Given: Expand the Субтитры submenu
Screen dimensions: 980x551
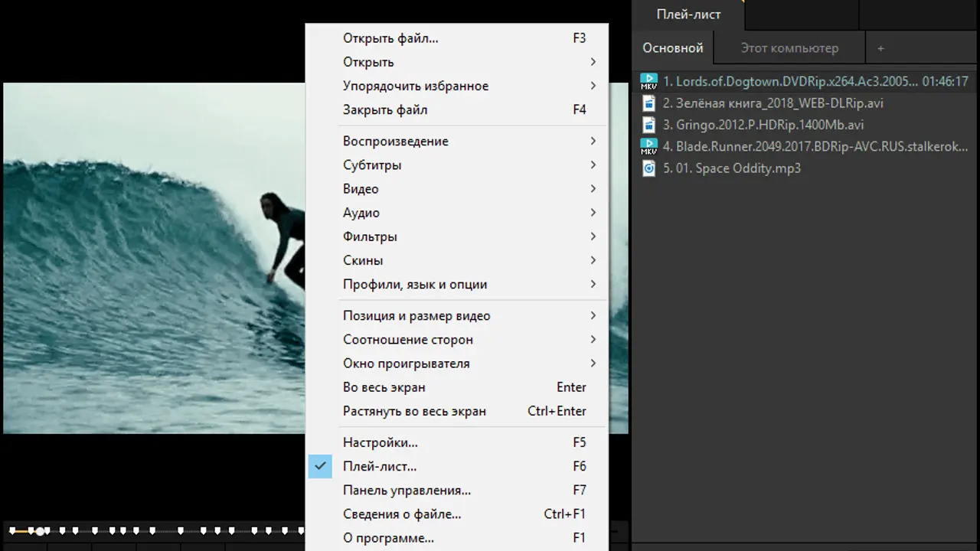Looking at the screenshot, I should [372, 165].
